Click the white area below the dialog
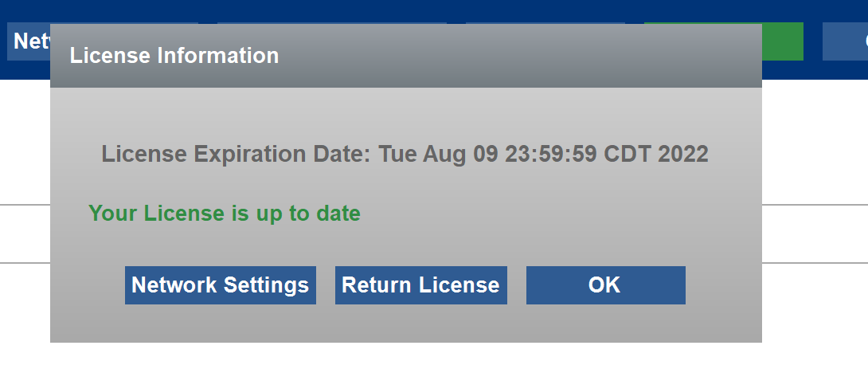Image resolution: width=868 pixels, height=365 pixels. 406,355
